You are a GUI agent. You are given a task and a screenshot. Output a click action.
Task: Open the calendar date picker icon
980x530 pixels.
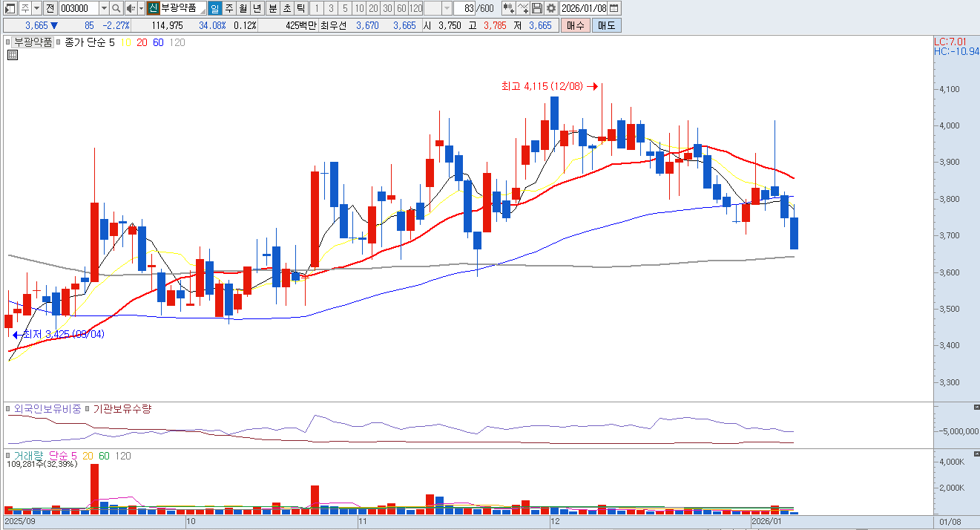click(614, 8)
